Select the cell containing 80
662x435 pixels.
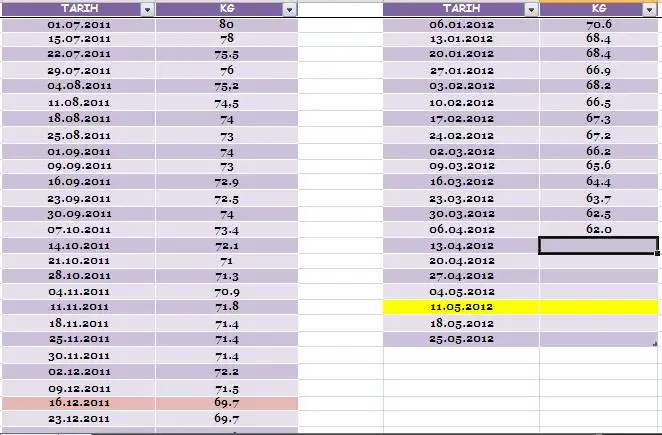pyautogui.click(x=227, y=22)
